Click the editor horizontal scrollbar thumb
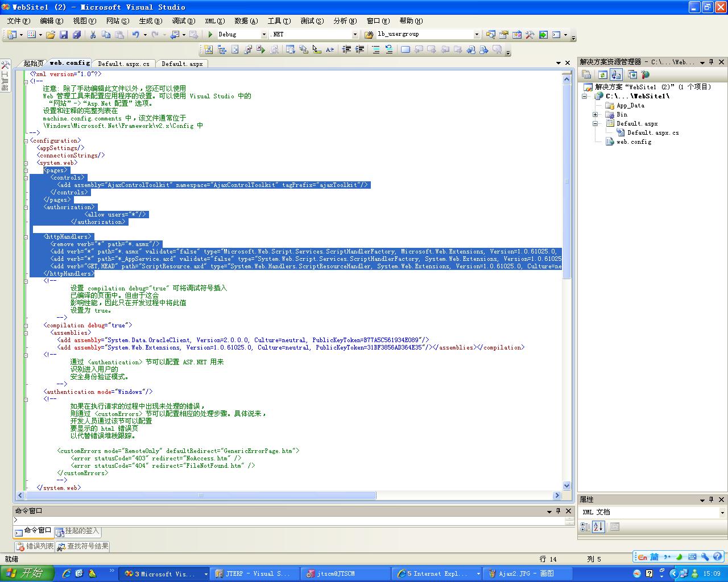The image size is (728, 582). (x=200, y=495)
